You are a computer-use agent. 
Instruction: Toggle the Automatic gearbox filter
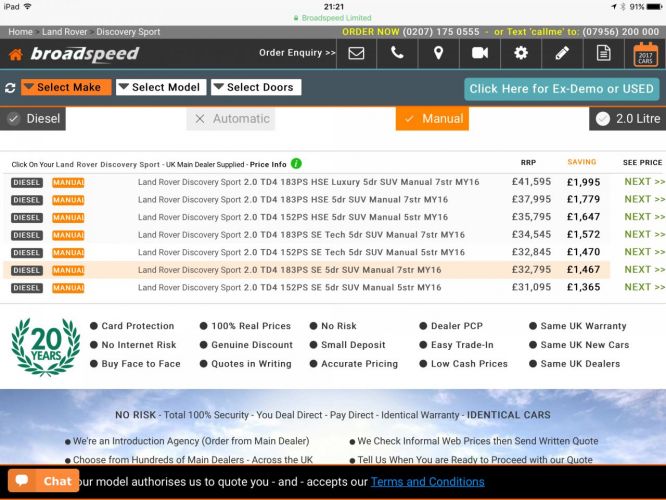pyautogui.click(x=231, y=119)
